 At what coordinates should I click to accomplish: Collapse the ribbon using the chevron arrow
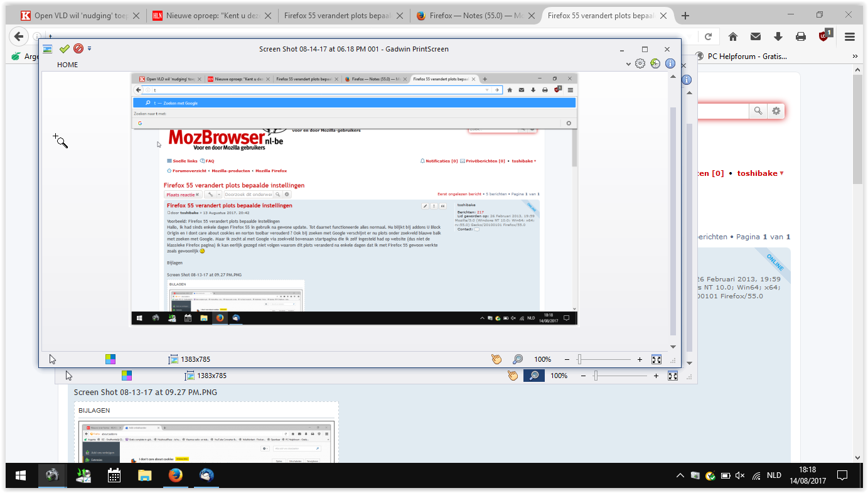[x=629, y=64]
